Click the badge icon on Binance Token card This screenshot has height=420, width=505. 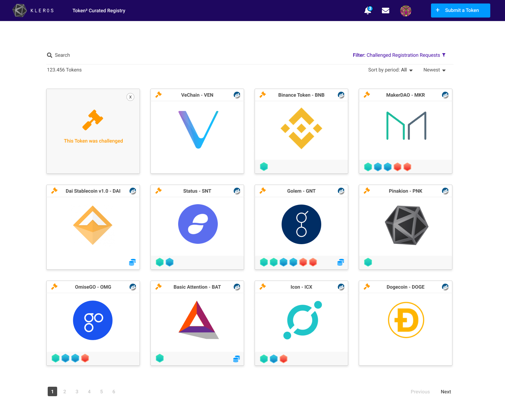[x=341, y=95]
